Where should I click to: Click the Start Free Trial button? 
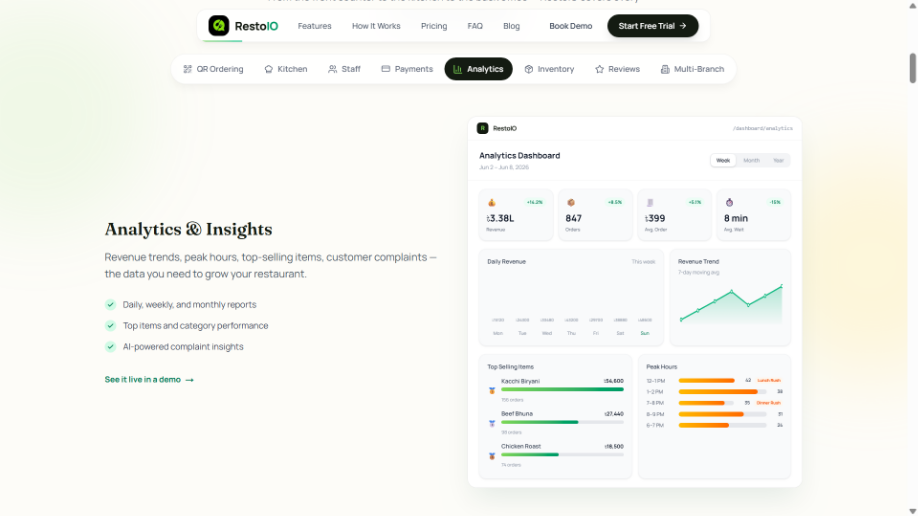pyautogui.click(x=653, y=26)
